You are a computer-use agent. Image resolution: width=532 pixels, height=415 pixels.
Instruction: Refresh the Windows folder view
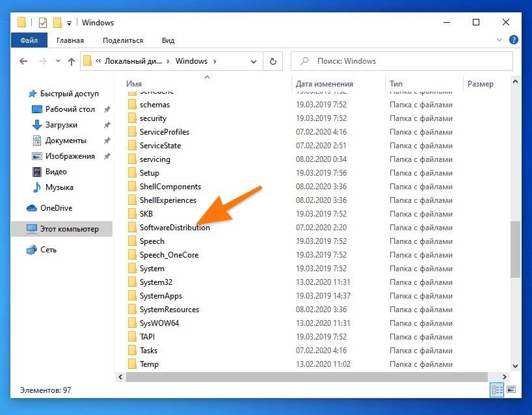(273, 61)
